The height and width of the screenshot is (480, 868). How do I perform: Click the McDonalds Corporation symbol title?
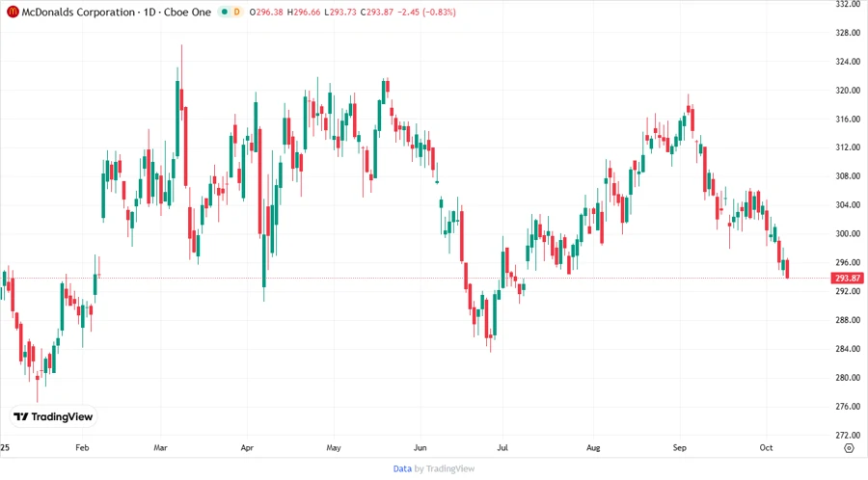77,12
